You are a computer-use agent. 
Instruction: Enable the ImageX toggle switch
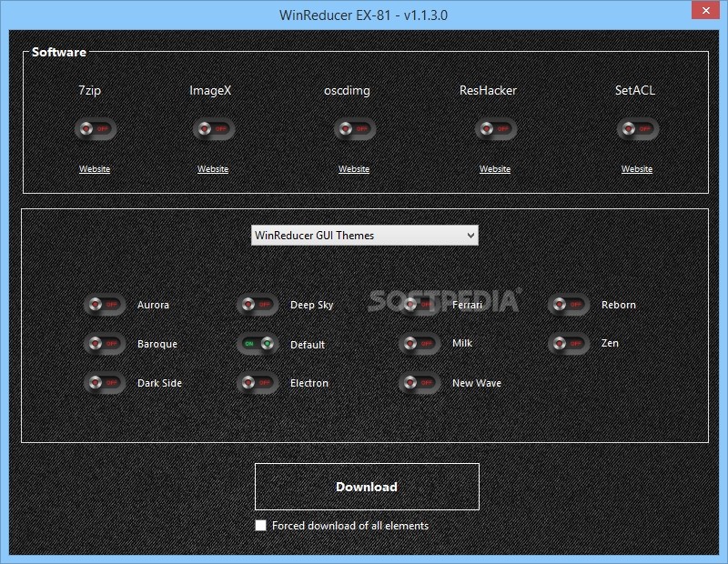coord(214,128)
